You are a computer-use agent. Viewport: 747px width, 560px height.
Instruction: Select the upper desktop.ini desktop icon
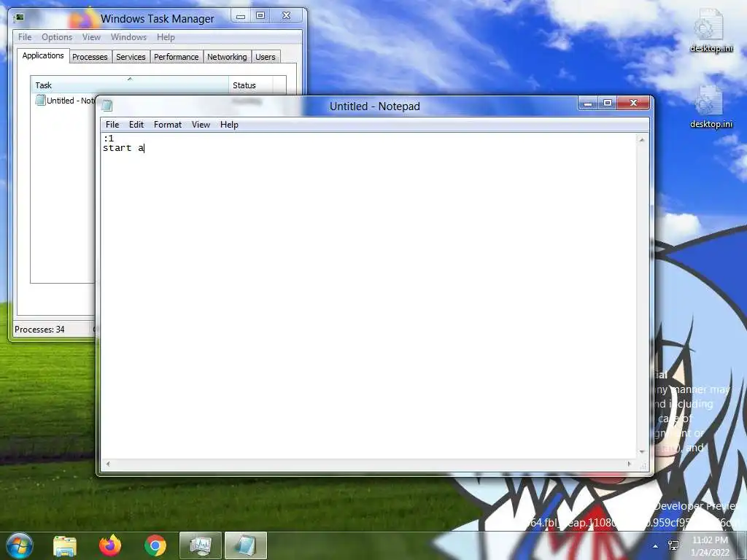[711, 31]
